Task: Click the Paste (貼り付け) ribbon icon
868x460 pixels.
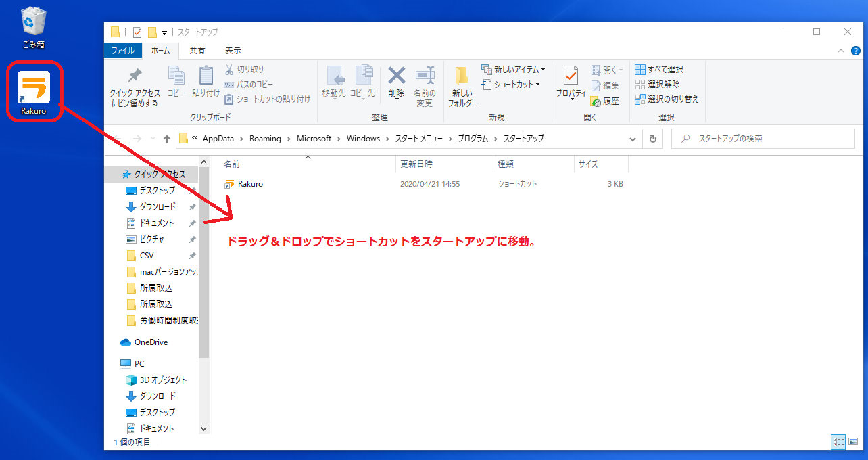Action: pos(206,82)
